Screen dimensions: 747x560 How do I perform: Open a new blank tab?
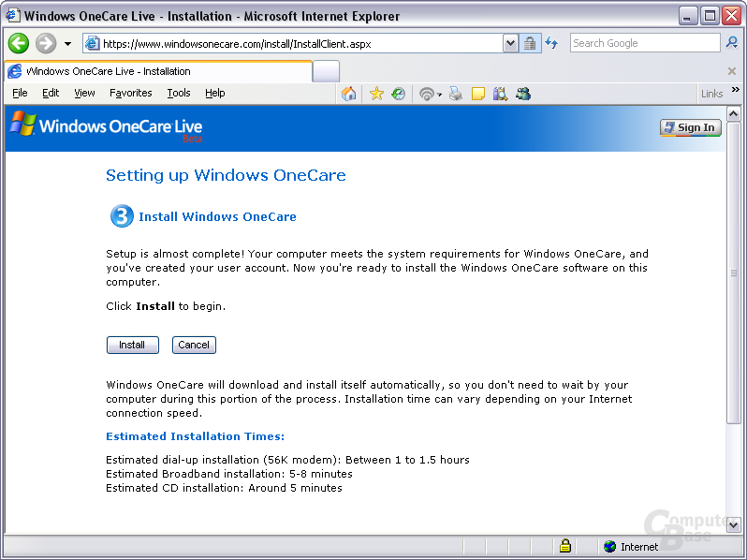(x=327, y=71)
